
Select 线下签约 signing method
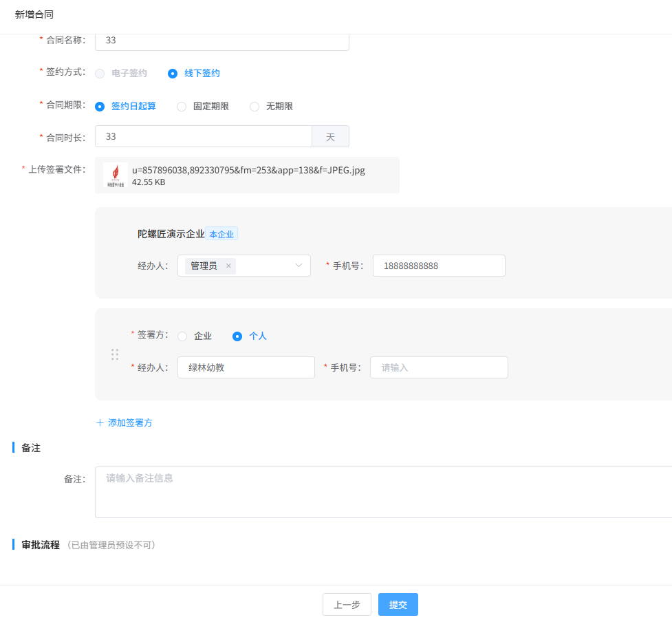173,73
